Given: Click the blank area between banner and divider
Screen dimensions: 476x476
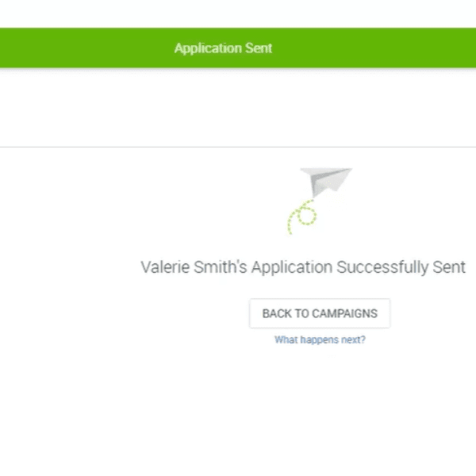Looking at the screenshot, I should [238, 107].
